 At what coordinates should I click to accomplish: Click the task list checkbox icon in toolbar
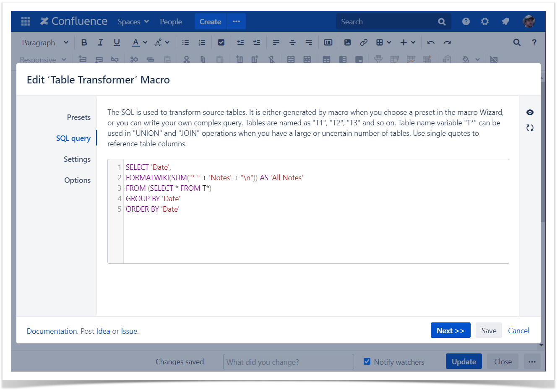point(221,42)
